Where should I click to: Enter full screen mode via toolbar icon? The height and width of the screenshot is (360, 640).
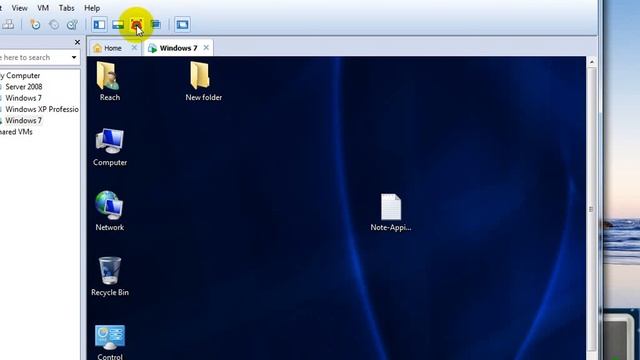click(x=136, y=24)
